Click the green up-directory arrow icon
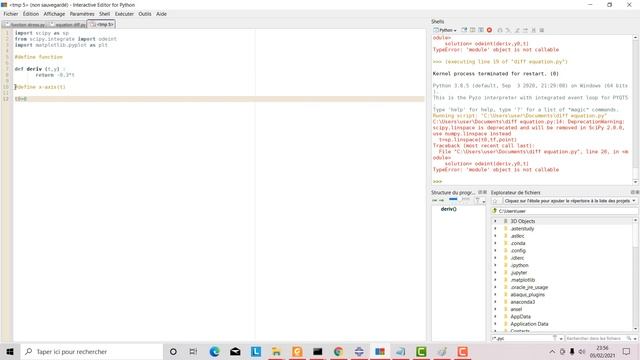This screenshot has height=360, width=640. [494, 211]
